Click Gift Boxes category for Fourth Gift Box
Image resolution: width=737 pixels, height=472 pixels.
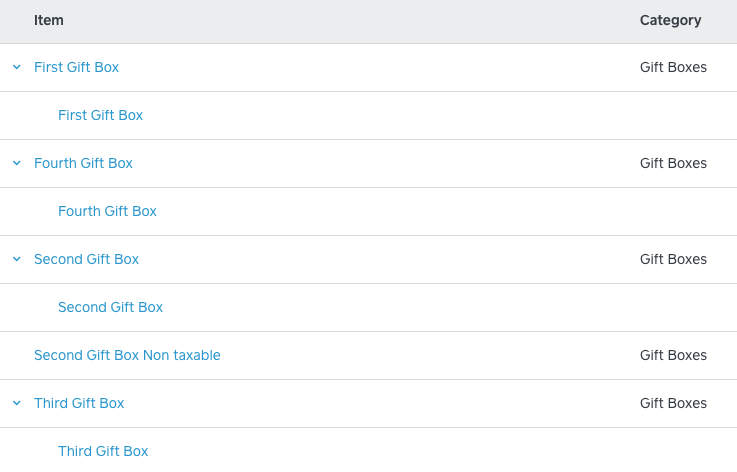click(673, 164)
